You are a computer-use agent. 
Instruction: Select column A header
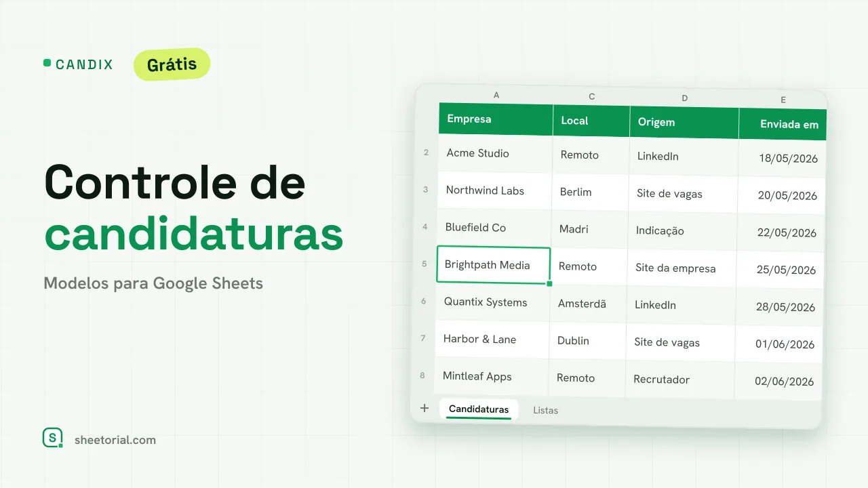[x=496, y=95]
